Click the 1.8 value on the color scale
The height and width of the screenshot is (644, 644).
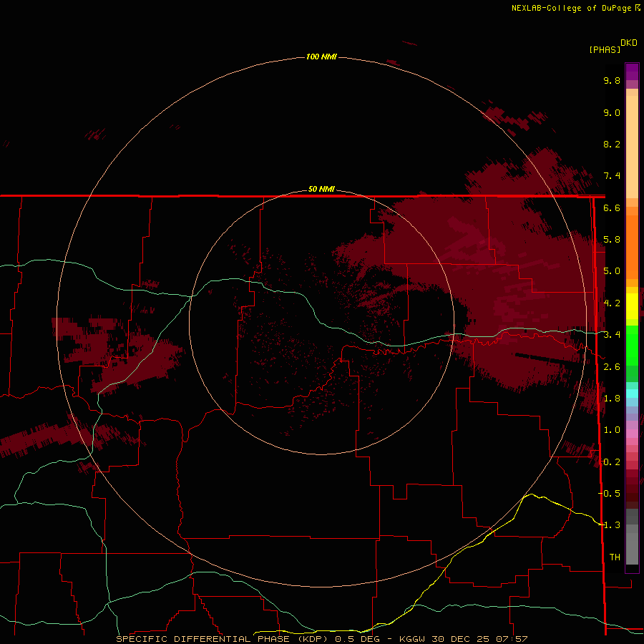coord(612,399)
